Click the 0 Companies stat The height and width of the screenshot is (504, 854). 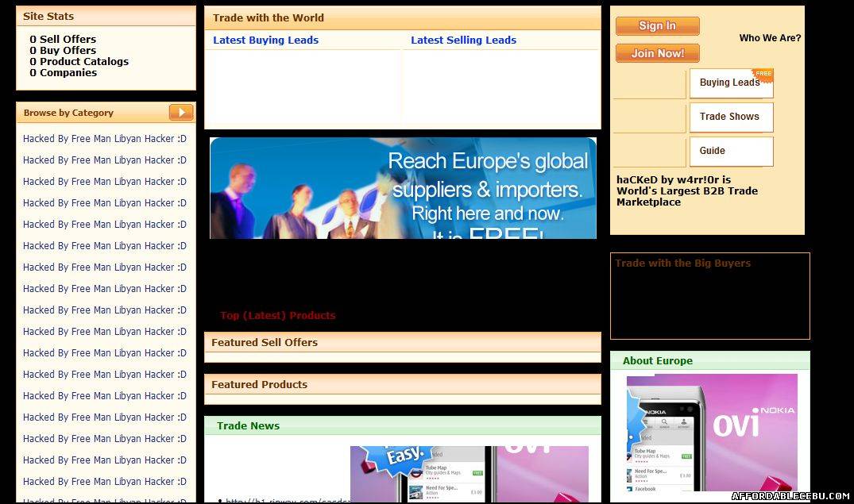pyautogui.click(x=64, y=73)
